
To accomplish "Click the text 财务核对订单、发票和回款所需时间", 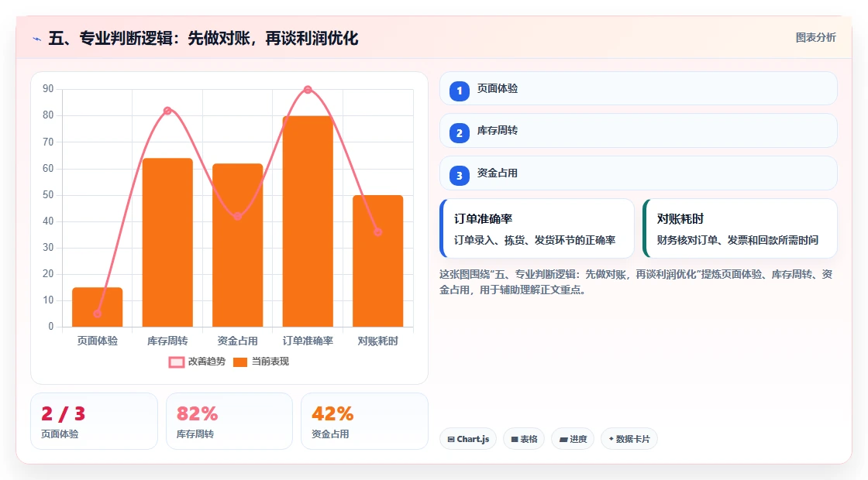I will pos(737,240).
